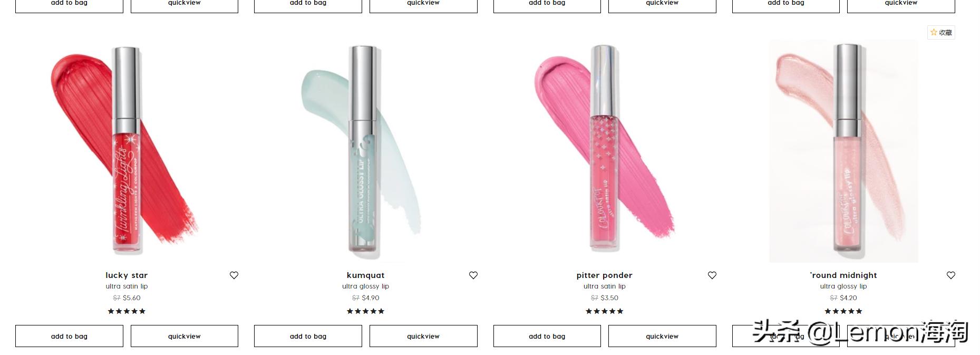Screen dimensions: 980x355
Task: Click the star 收藏 bookmark badge
Action: (941, 32)
